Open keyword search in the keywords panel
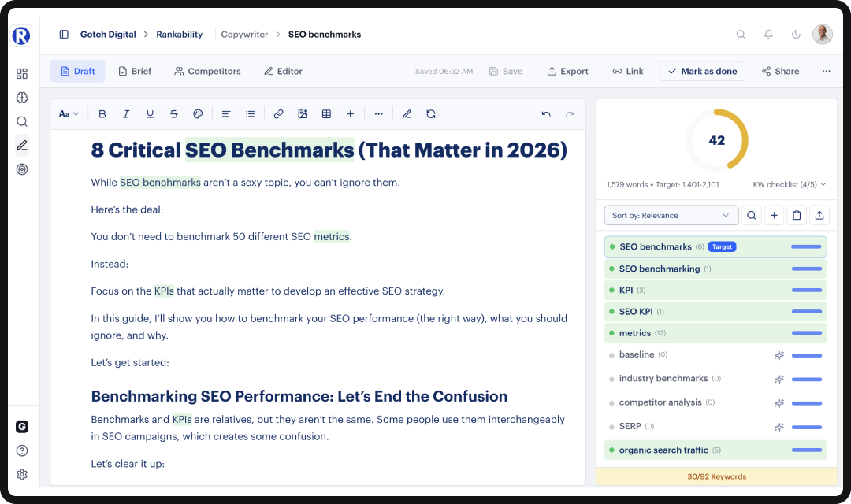Screen dimensions: 851x504 [x=751, y=215]
